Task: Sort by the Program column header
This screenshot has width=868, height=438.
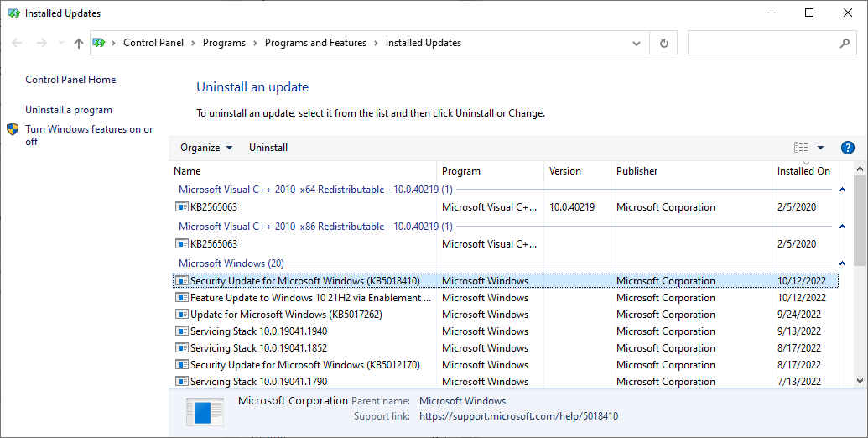Action: [x=491, y=171]
